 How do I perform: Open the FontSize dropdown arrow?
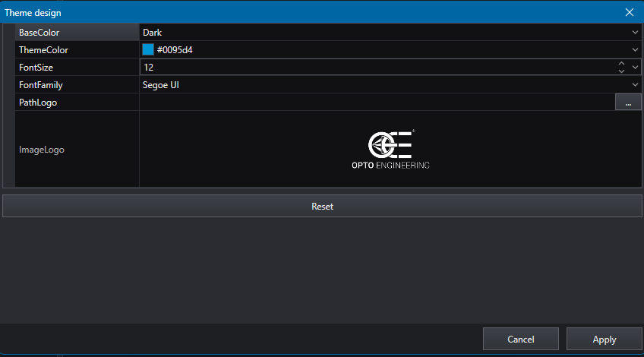coord(635,68)
